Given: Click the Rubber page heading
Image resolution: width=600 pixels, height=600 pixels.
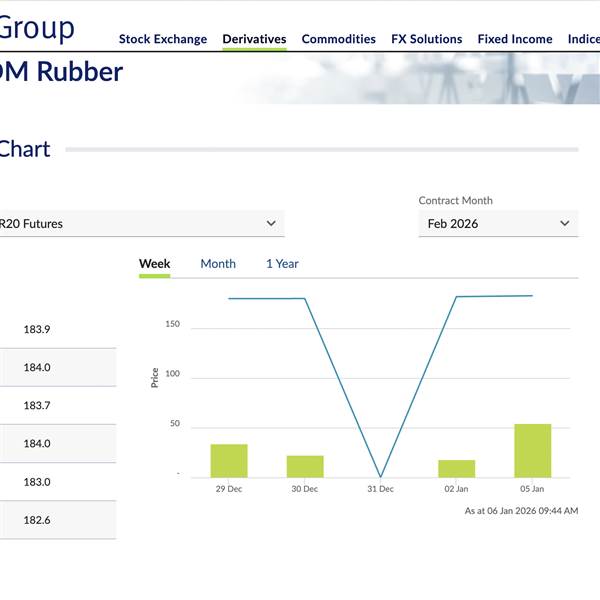Looking at the screenshot, I should [61, 72].
